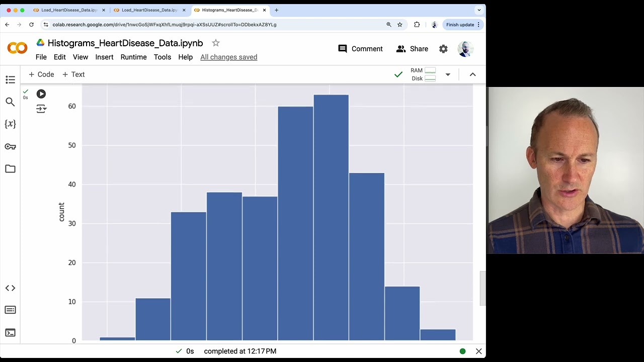Reload the Colab page
This screenshot has height=362, width=644.
click(x=31, y=25)
